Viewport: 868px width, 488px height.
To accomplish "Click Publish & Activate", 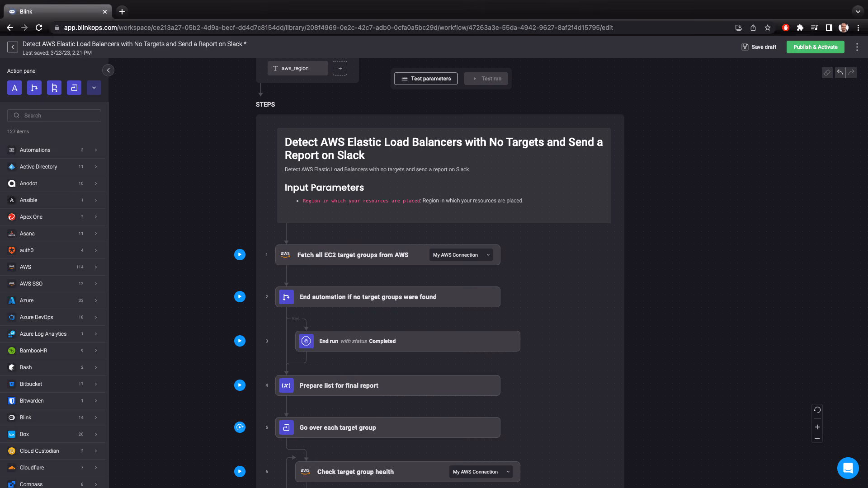I will click(x=815, y=47).
